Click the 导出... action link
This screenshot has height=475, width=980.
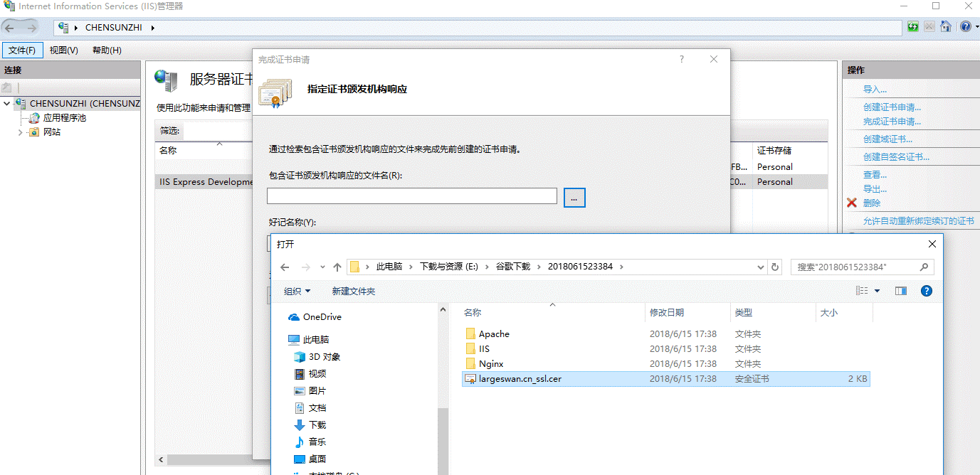click(875, 189)
